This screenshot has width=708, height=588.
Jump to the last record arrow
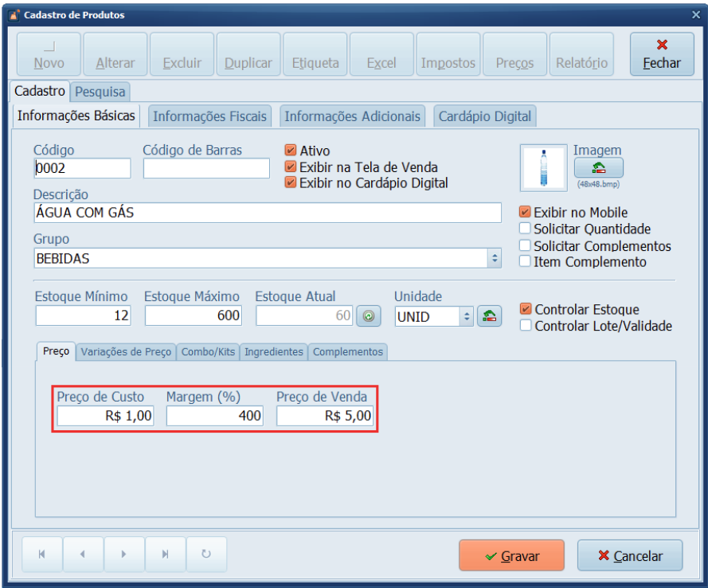click(x=165, y=555)
